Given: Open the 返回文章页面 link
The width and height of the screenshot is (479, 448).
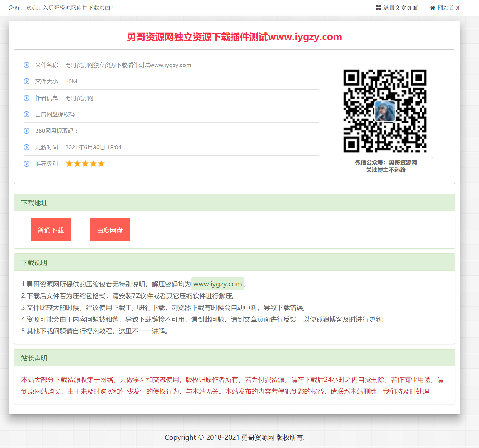Looking at the screenshot, I should (x=401, y=8).
